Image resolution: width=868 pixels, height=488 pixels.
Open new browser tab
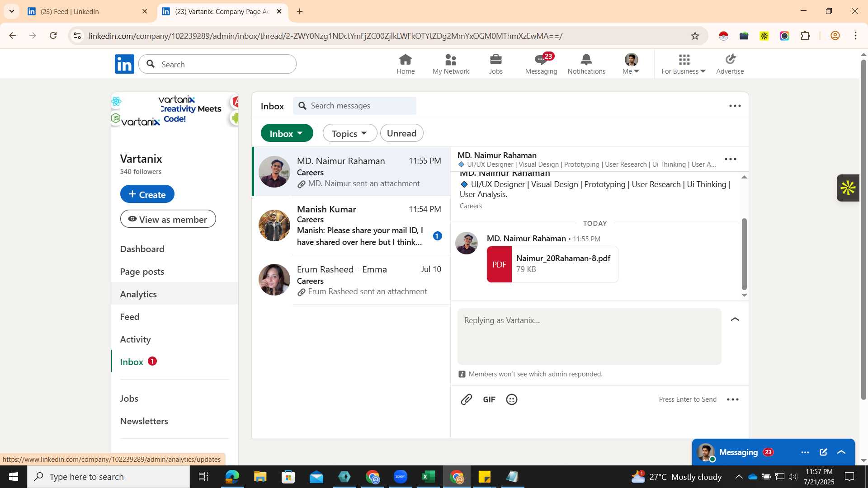point(300,11)
